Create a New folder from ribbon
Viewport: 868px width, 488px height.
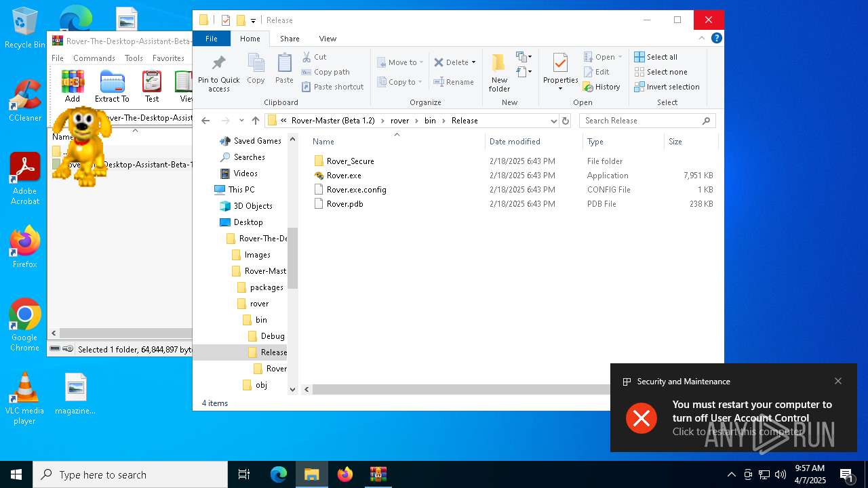point(499,73)
